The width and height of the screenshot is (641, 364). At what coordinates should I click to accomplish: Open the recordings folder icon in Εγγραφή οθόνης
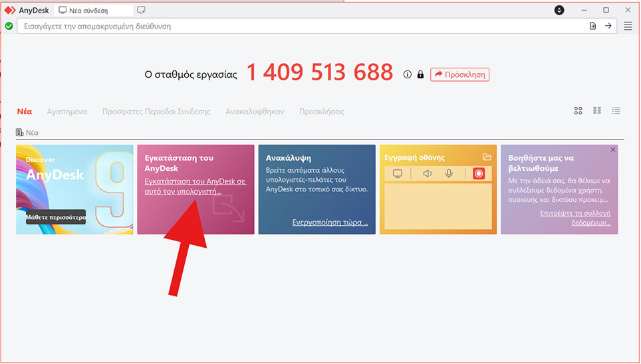pyautogui.click(x=487, y=157)
